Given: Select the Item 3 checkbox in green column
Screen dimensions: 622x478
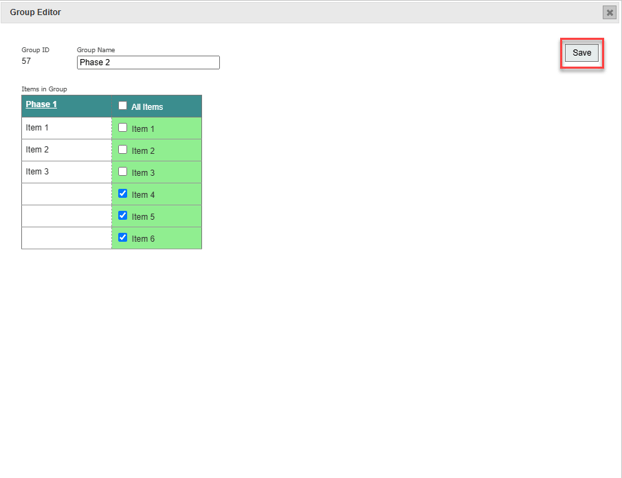Looking at the screenshot, I should [123, 172].
